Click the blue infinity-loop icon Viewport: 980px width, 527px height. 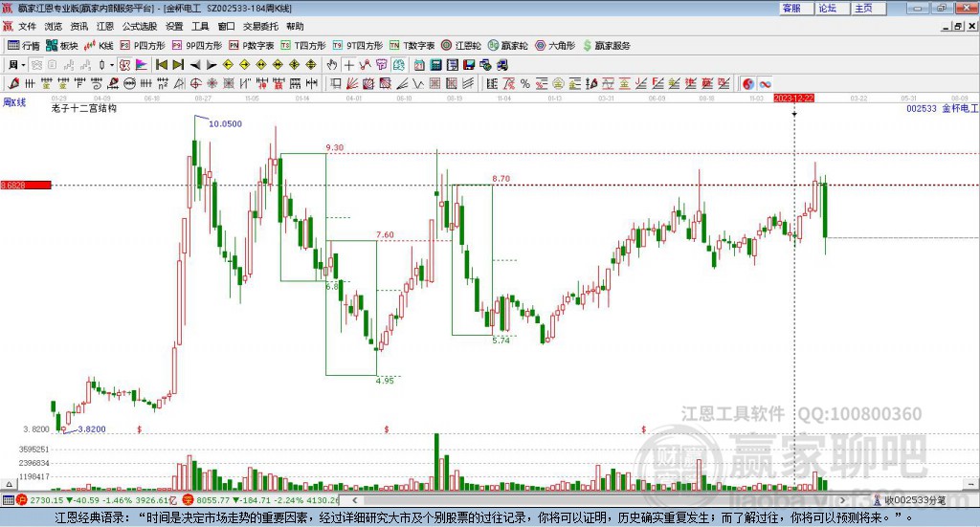click(x=765, y=83)
